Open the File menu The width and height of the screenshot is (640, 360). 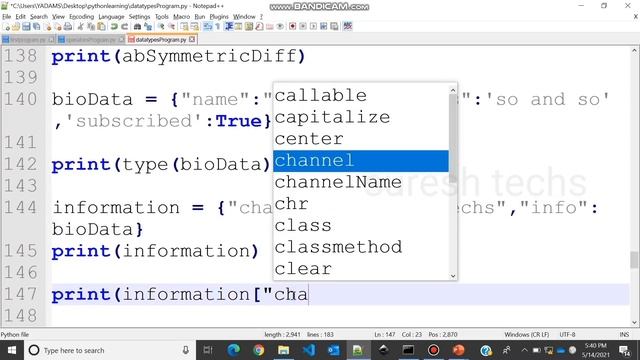click(x=7, y=17)
